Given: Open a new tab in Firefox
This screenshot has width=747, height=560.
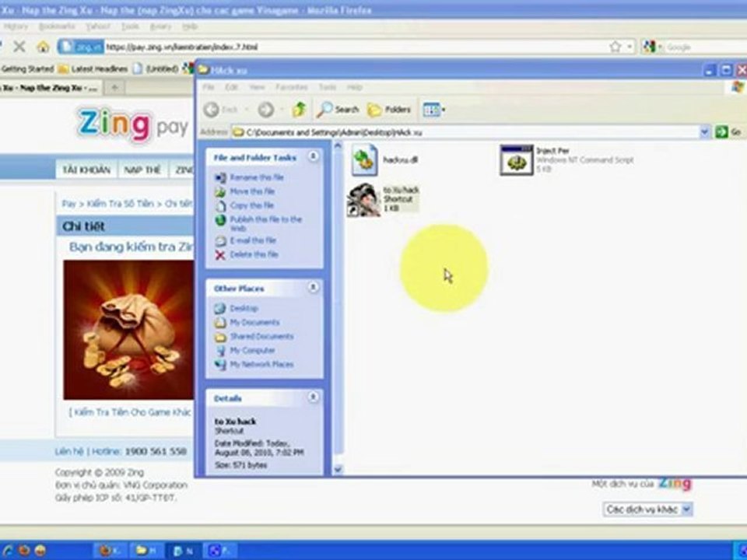Looking at the screenshot, I should 115,88.
